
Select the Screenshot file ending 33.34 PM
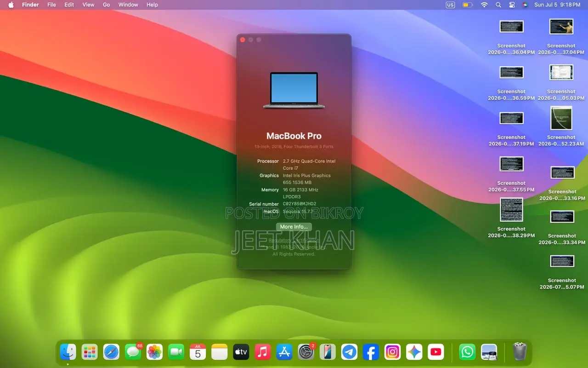pyautogui.click(x=562, y=227)
